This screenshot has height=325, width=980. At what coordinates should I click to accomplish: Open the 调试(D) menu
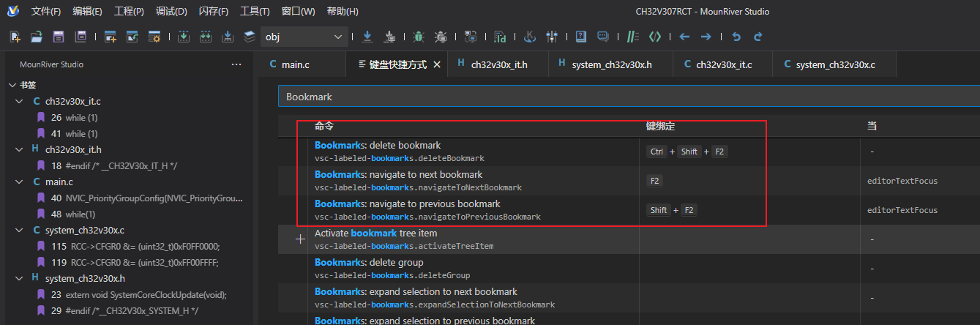point(171,12)
